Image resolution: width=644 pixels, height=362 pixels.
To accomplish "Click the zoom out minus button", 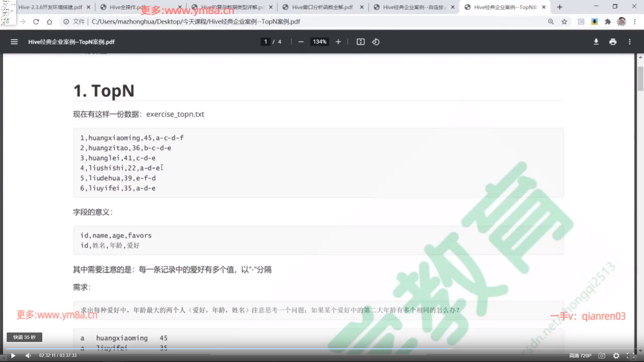I will pos(301,42).
